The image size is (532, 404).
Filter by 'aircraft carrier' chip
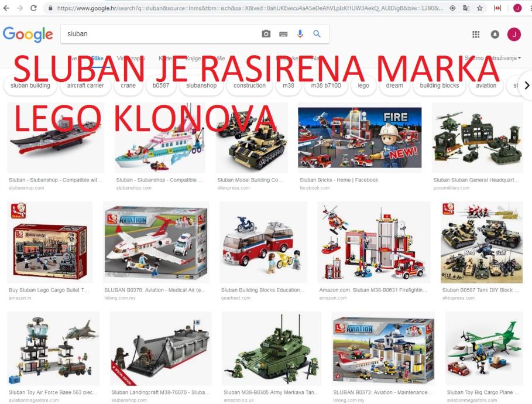click(85, 85)
